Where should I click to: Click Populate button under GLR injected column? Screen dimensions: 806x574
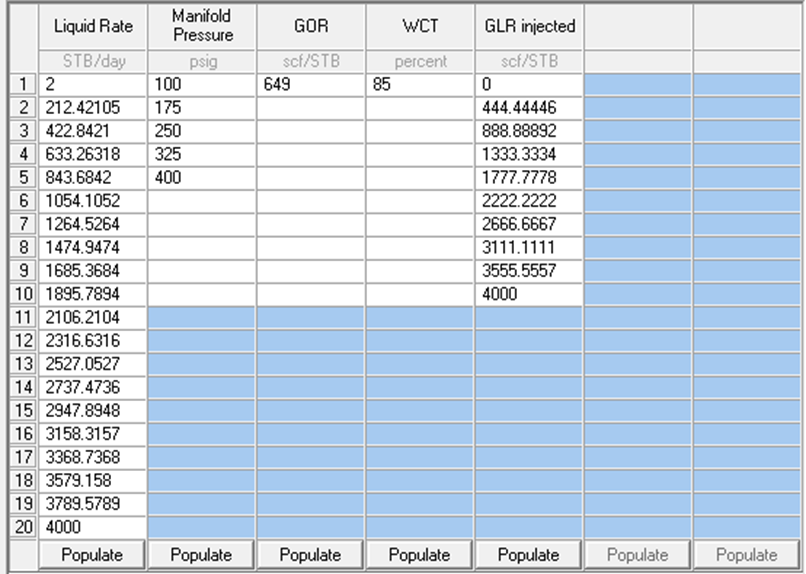pos(529,554)
